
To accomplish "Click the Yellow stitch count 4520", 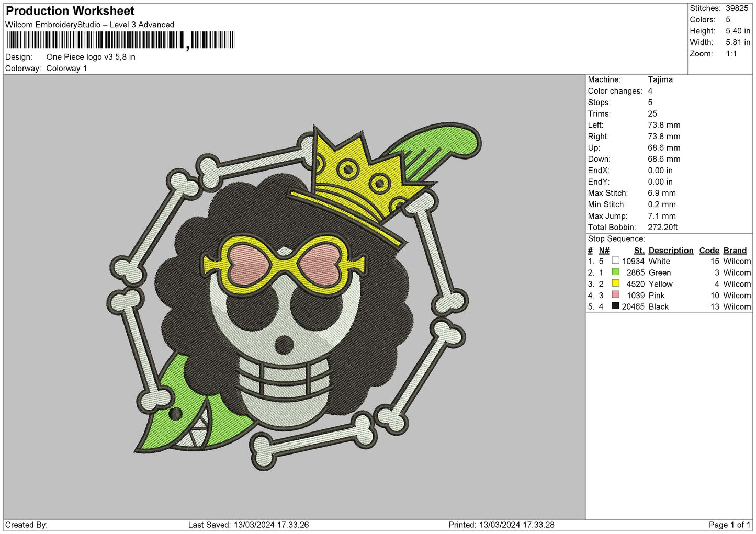I will pyautogui.click(x=635, y=284).
